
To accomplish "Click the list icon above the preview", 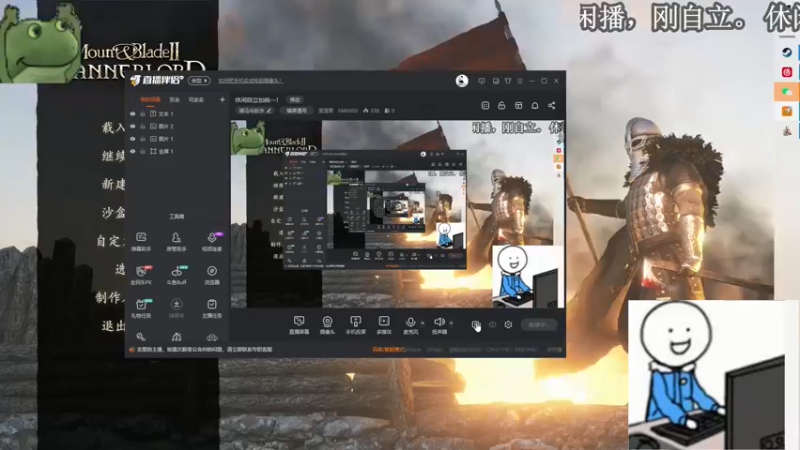I will pos(485,105).
